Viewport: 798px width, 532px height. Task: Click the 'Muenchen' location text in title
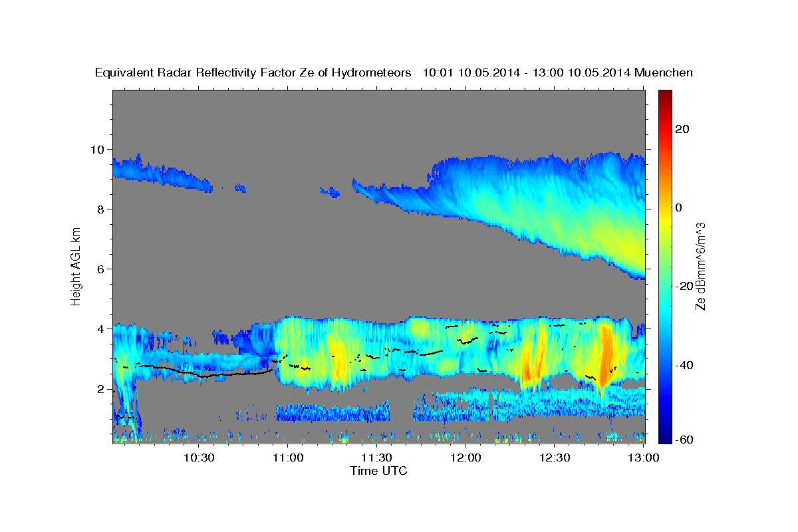[x=664, y=72]
